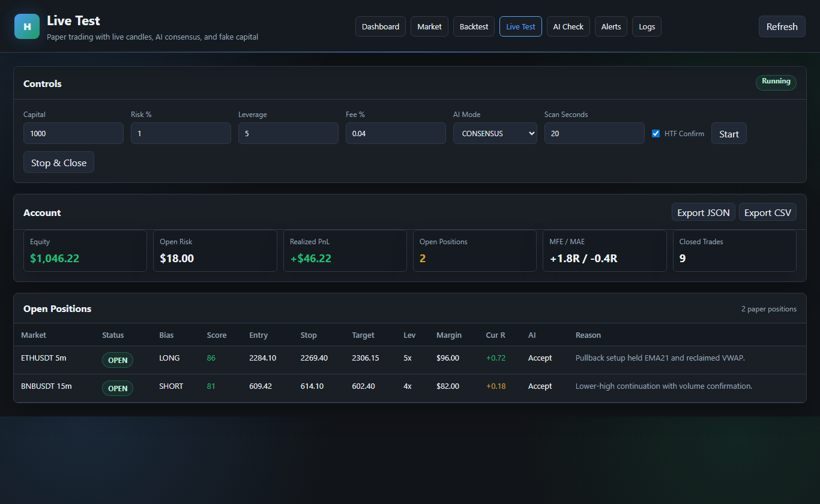The image size is (820, 504).
Task: Open the AI Mode CONSENSUS dropdown
Action: click(x=495, y=133)
